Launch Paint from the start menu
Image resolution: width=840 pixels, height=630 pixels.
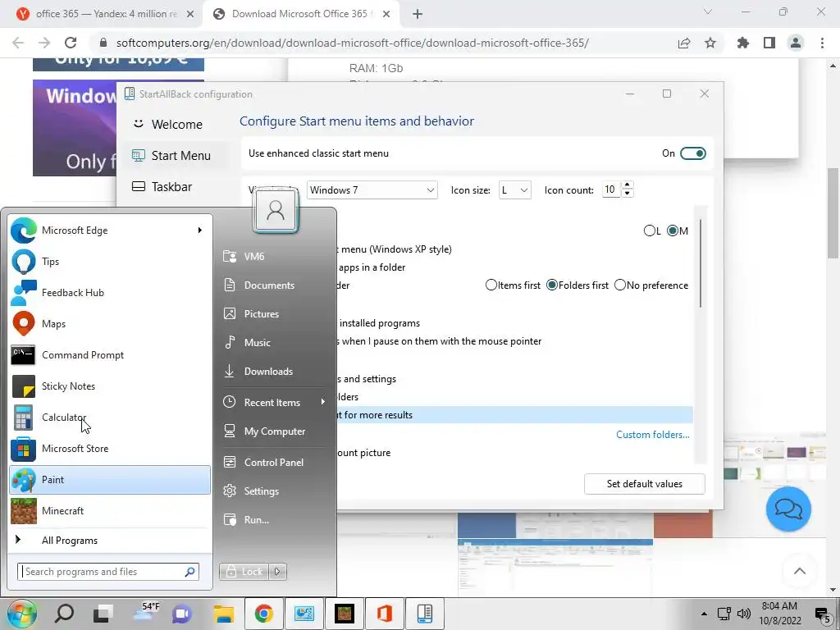[110, 479]
